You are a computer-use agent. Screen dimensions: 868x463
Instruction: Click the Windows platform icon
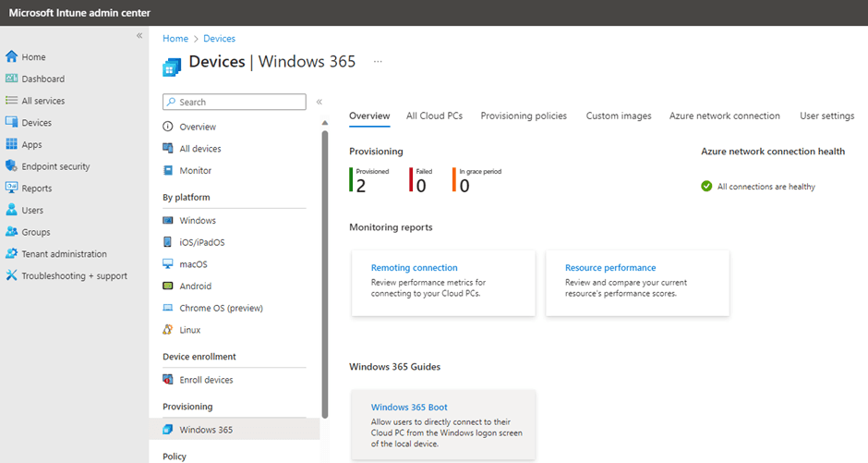coord(168,220)
